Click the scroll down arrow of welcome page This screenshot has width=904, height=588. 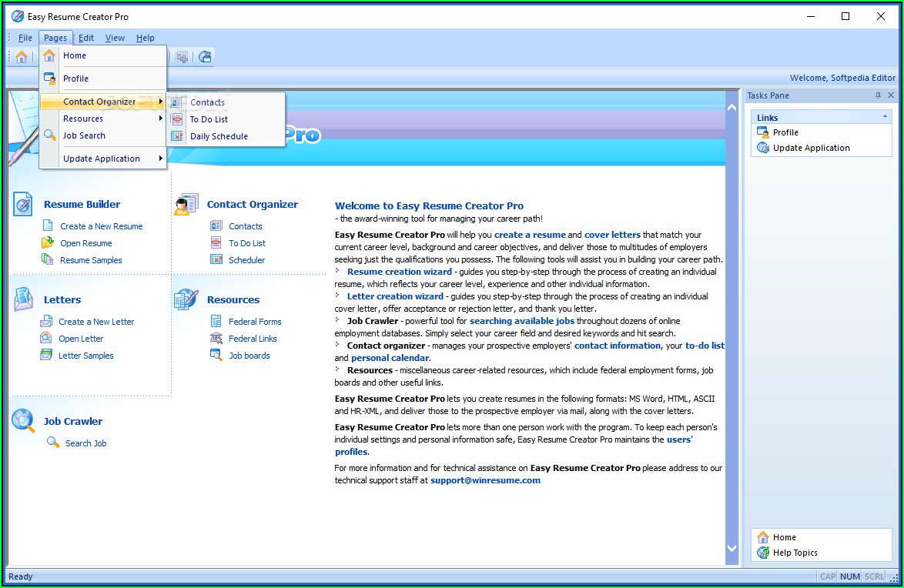[x=732, y=548]
